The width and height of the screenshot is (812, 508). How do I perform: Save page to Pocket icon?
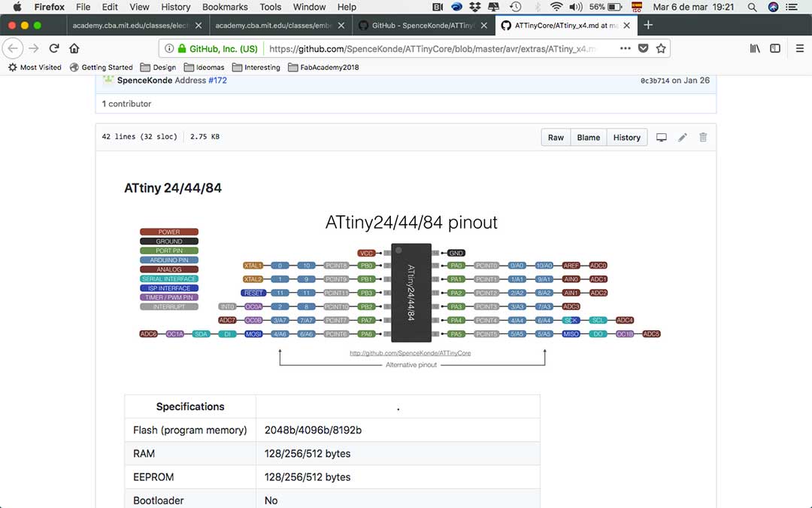(x=643, y=48)
